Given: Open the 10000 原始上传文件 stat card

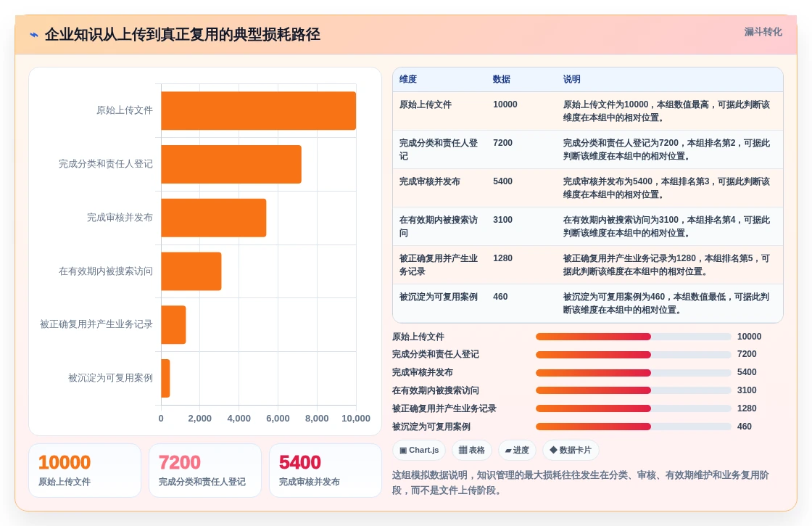Looking at the screenshot, I should tap(85, 471).
